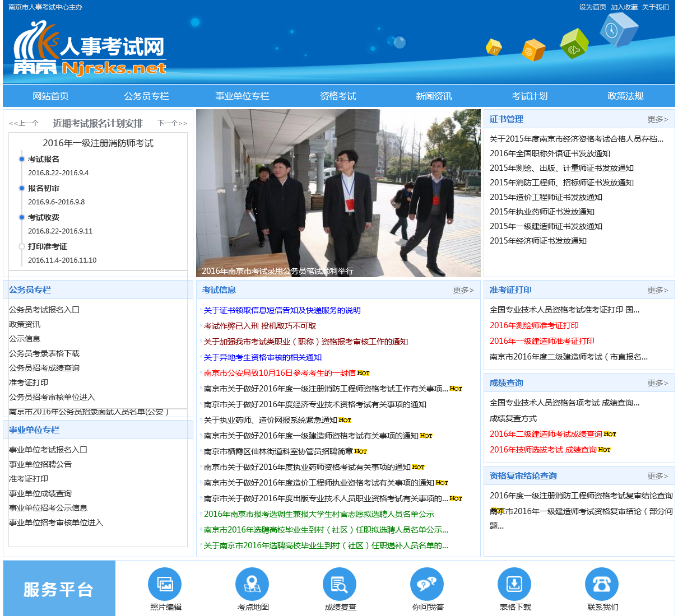
Task: Click 加入收藏 link at top
Action: [x=624, y=7]
